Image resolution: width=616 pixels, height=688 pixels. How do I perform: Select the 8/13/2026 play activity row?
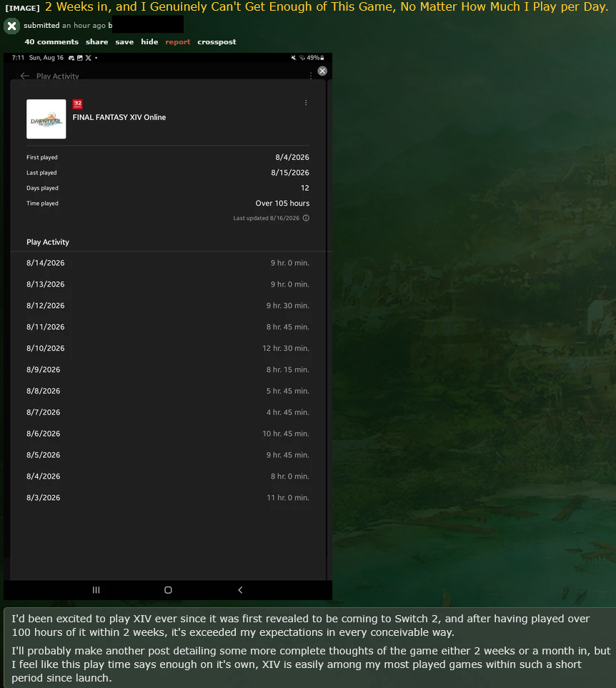(x=168, y=284)
